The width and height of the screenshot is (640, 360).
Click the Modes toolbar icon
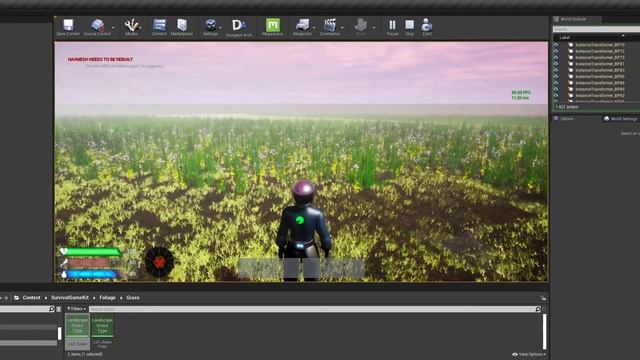point(132,25)
